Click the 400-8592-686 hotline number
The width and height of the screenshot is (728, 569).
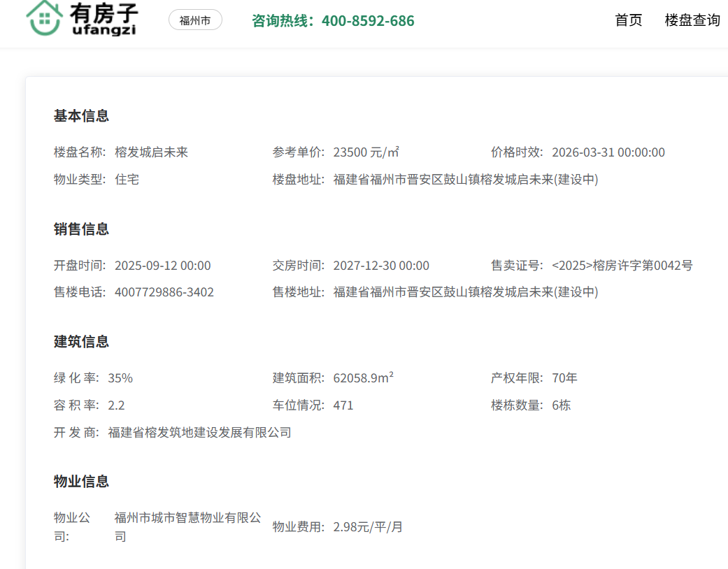pyautogui.click(x=368, y=21)
